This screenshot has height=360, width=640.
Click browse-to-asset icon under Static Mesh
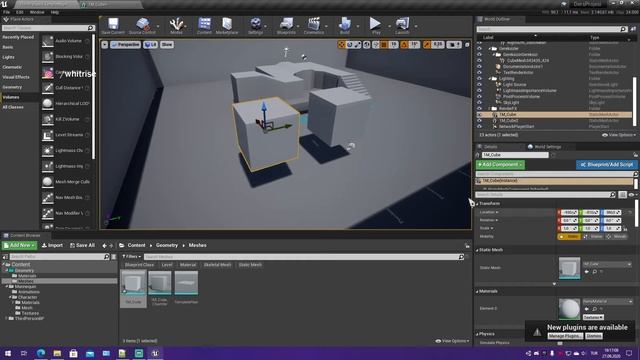[595, 272]
